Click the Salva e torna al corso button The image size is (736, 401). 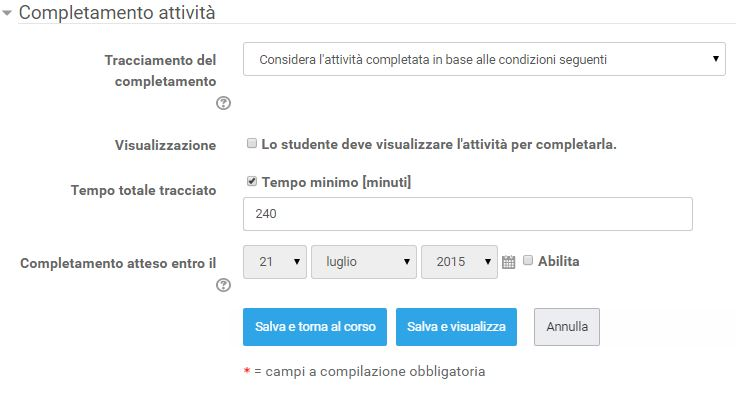tap(315, 326)
